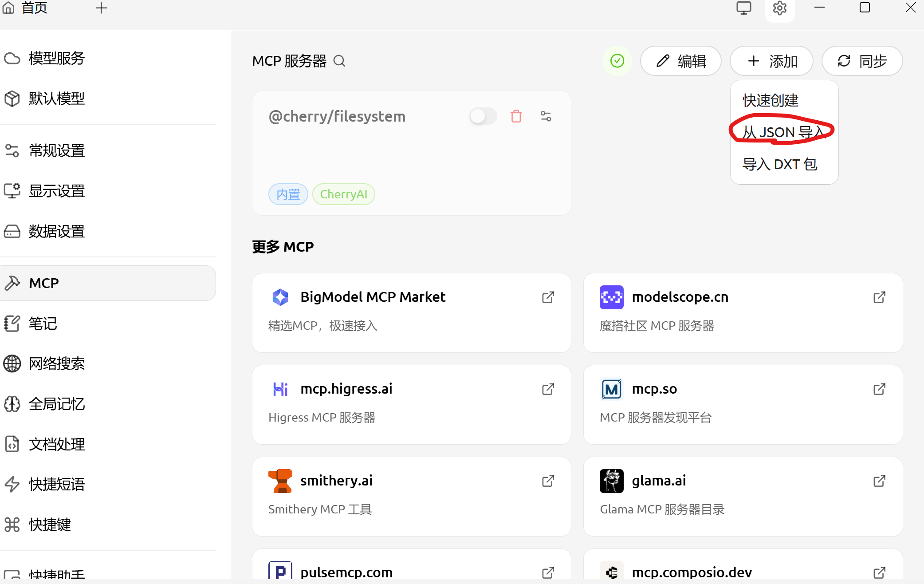Image resolution: width=924 pixels, height=584 pixels.
Task: Open external link icon for modelscope.cn
Action: (x=880, y=297)
